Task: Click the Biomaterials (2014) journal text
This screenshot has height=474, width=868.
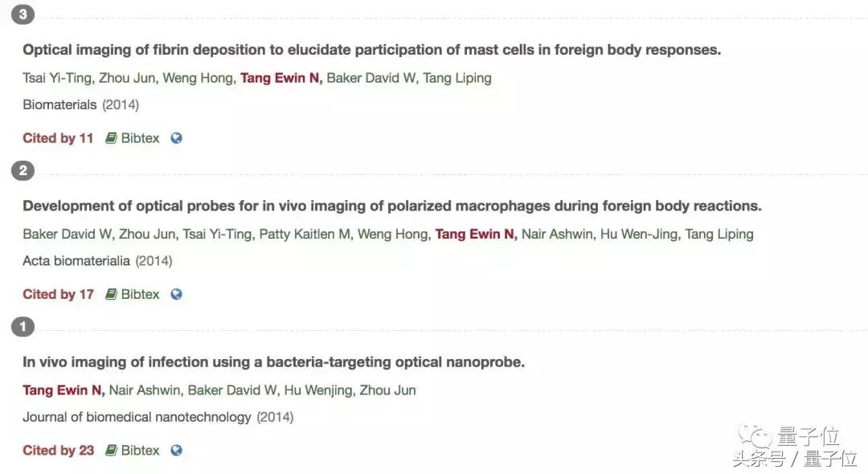Action: coord(81,104)
